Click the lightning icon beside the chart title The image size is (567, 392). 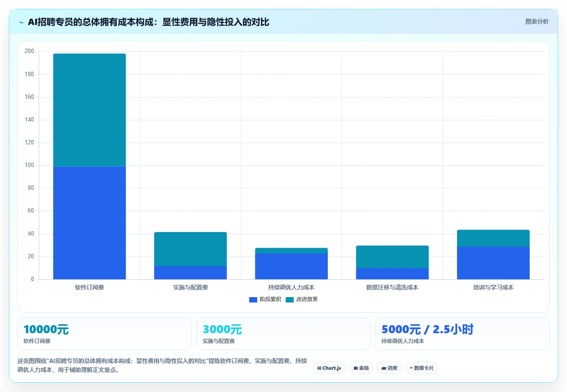click(x=21, y=22)
